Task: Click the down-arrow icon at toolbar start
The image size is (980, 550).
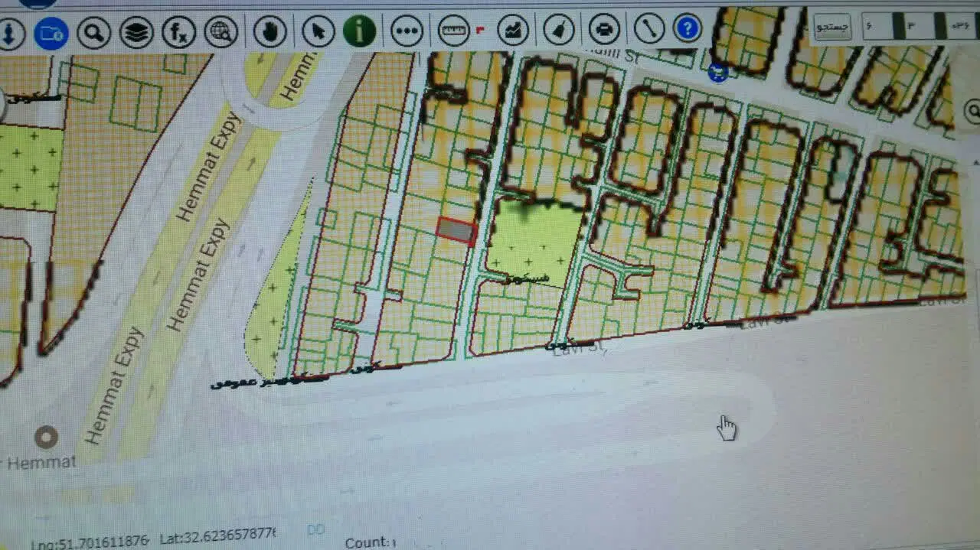Action: [x=11, y=34]
